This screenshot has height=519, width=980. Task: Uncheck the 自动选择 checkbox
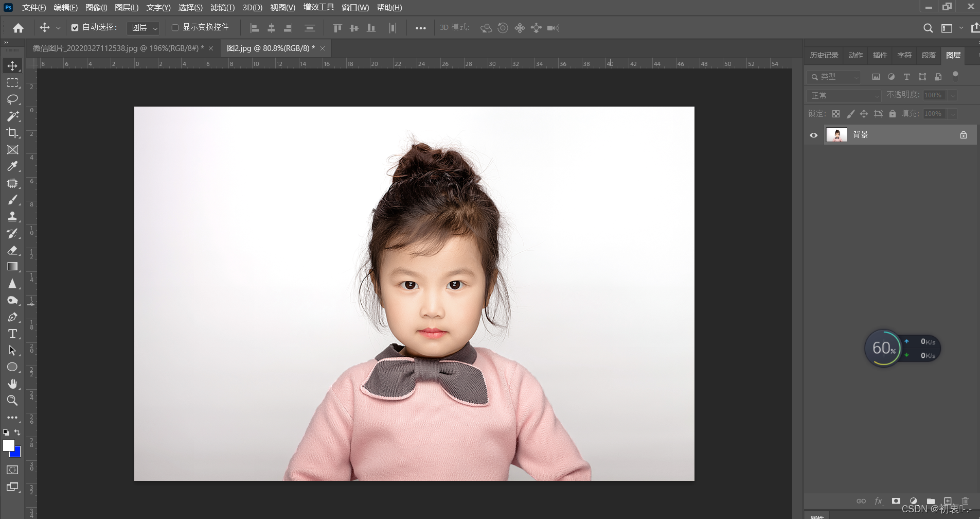coord(75,28)
